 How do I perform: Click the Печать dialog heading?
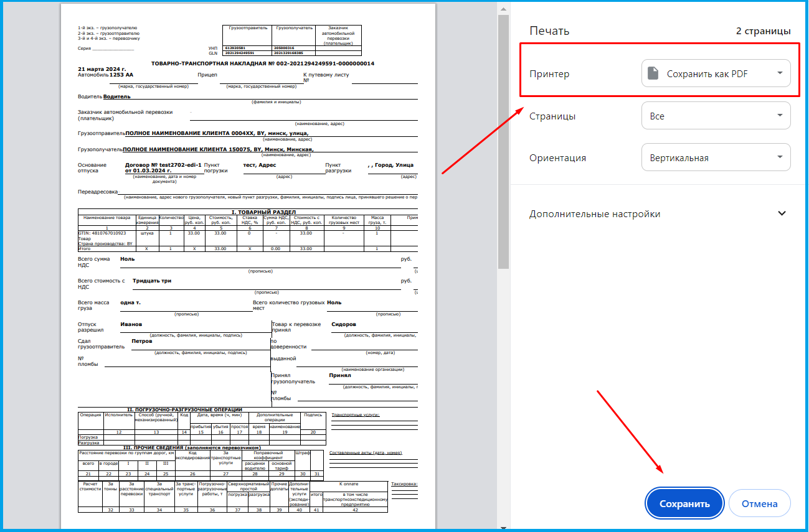549,31
